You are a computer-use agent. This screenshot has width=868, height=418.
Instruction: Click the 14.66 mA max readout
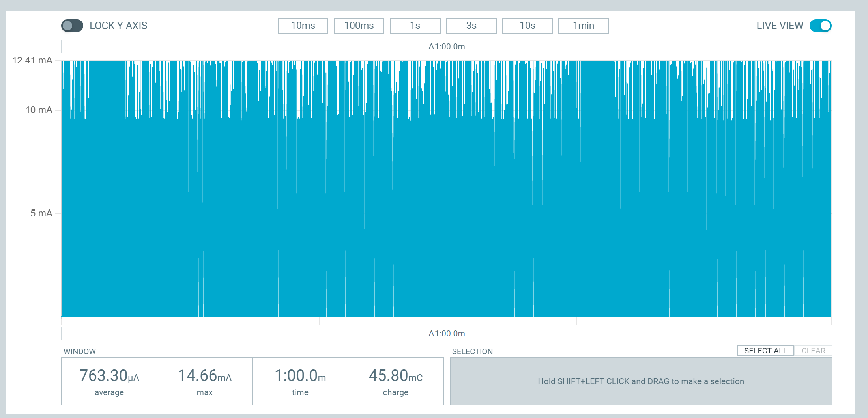pyautogui.click(x=205, y=381)
